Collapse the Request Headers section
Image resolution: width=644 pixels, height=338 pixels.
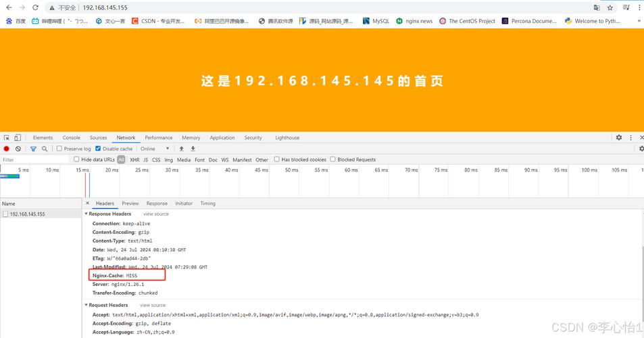click(x=86, y=305)
